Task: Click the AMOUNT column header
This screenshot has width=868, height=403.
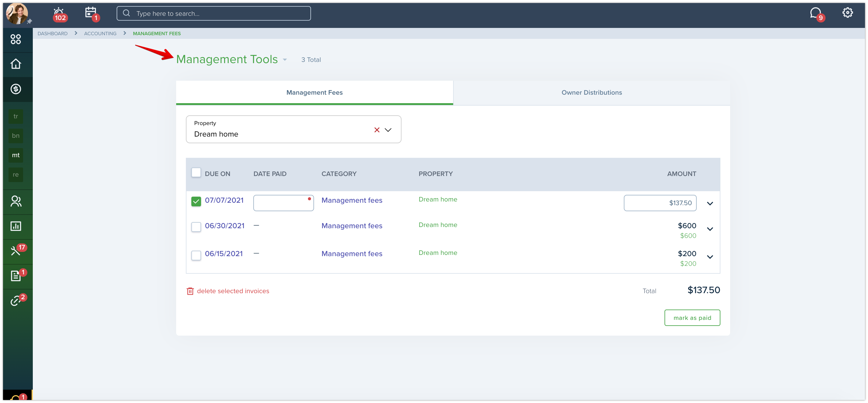Action: 681,174
